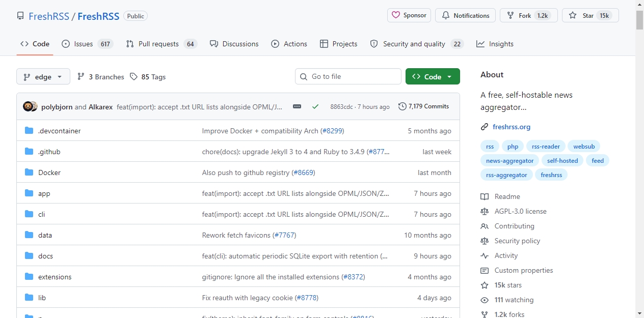Screen dimensions: 644x318
Task: Go to the Insights tab
Action: coord(495,44)
